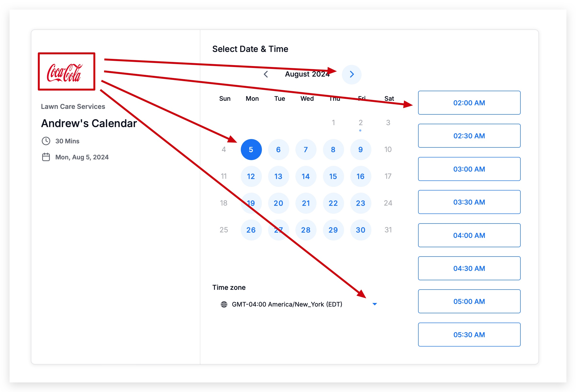Select the 02:30 AM time slot
The height and width of the screenshot is (392, 576).
pos(469,136)
